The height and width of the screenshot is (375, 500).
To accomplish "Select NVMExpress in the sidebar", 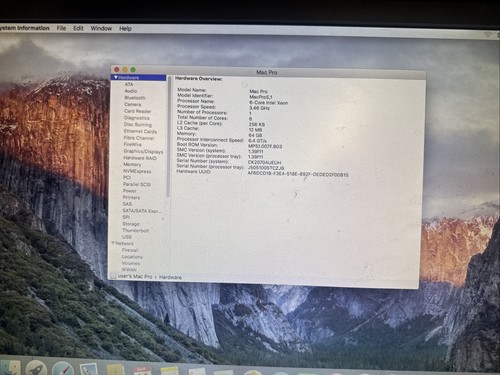I will [137, 171].
